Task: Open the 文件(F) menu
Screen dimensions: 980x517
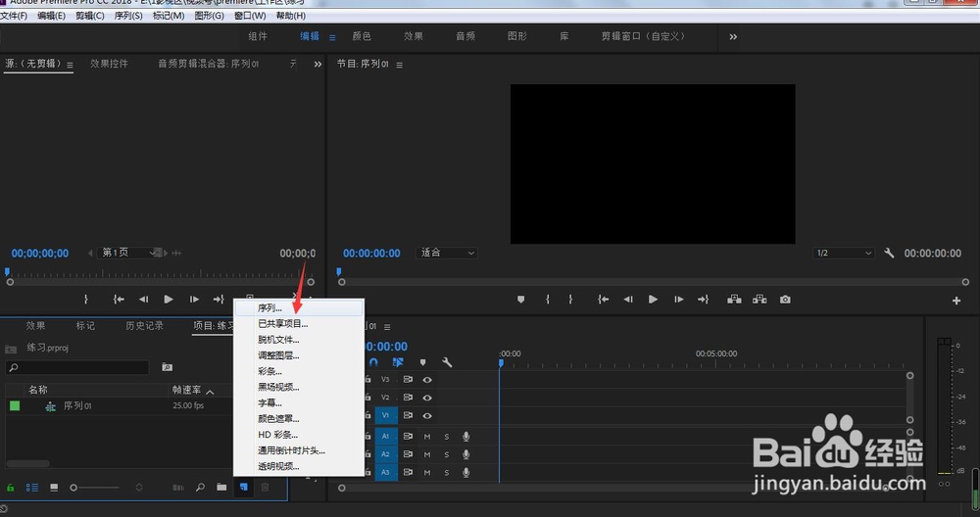Action: 13,16
